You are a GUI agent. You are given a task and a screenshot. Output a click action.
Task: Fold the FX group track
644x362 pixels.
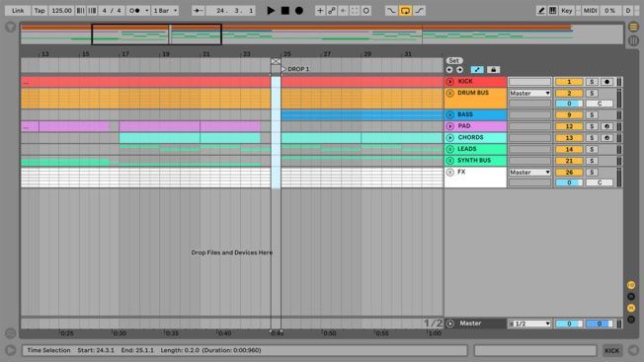click(450, 173)
